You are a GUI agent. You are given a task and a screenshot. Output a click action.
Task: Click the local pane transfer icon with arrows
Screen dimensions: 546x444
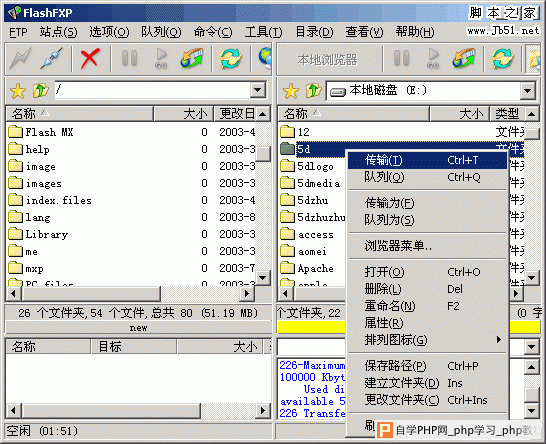(x=464, y=58)
